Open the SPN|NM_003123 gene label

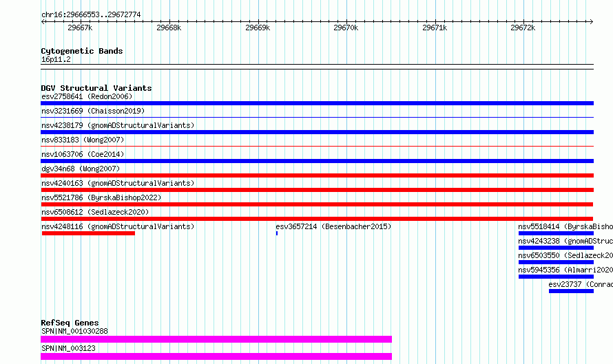coord(68,348)
